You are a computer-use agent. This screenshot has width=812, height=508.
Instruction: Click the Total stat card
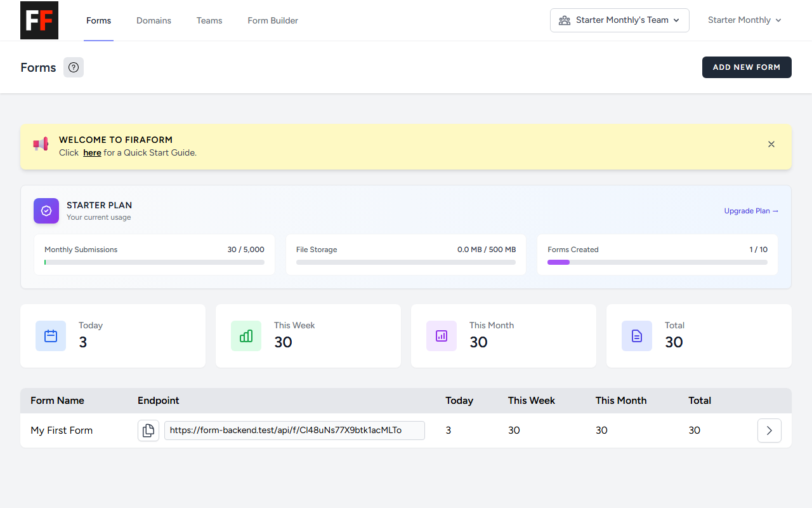click(x=699, y=336)
